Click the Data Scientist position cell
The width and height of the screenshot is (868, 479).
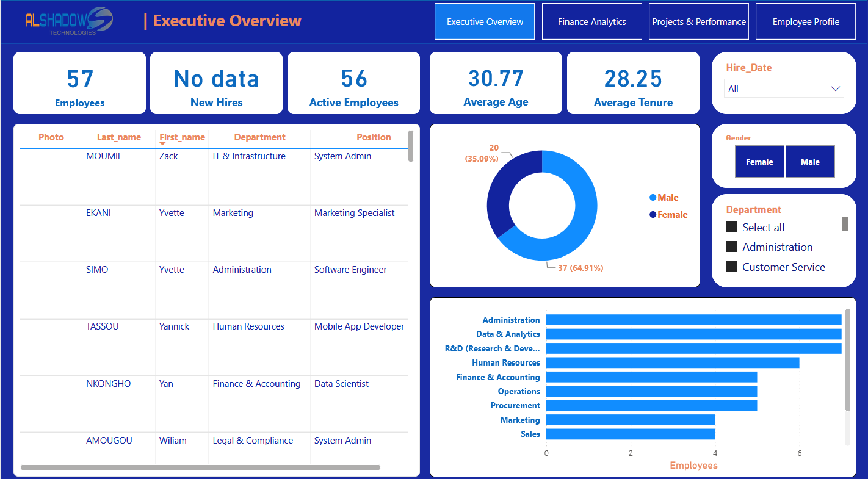[x=341, y=384]
